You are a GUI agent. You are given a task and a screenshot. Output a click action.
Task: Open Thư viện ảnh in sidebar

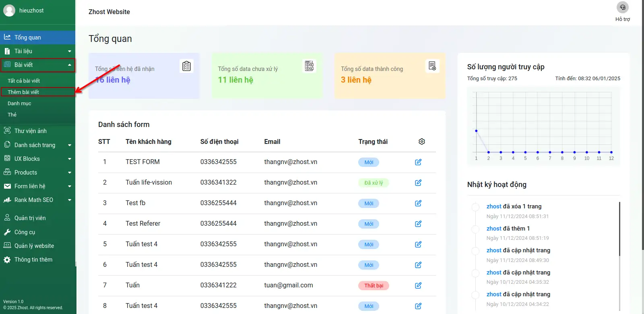(31, 131)
